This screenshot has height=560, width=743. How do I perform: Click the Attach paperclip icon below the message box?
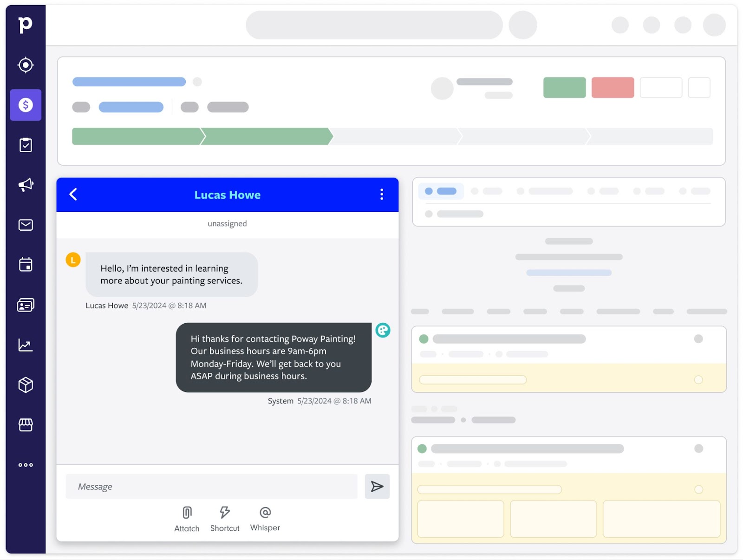pos(187,513)
